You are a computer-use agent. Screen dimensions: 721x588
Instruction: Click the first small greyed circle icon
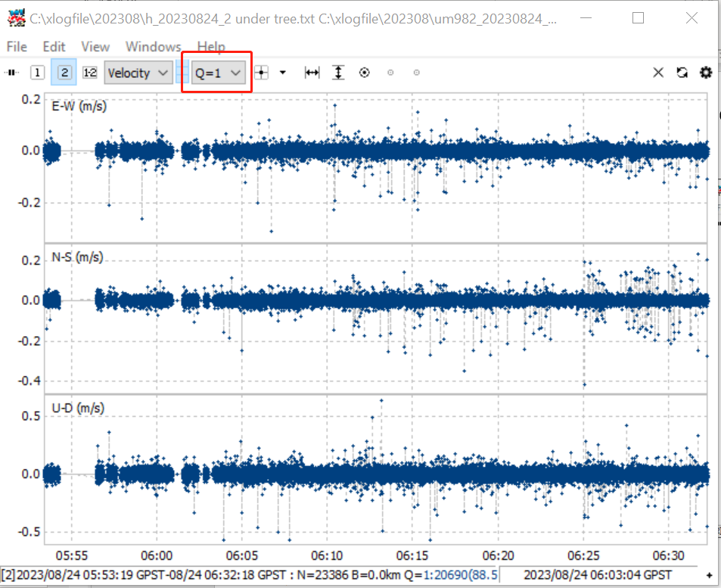[390, 73]
